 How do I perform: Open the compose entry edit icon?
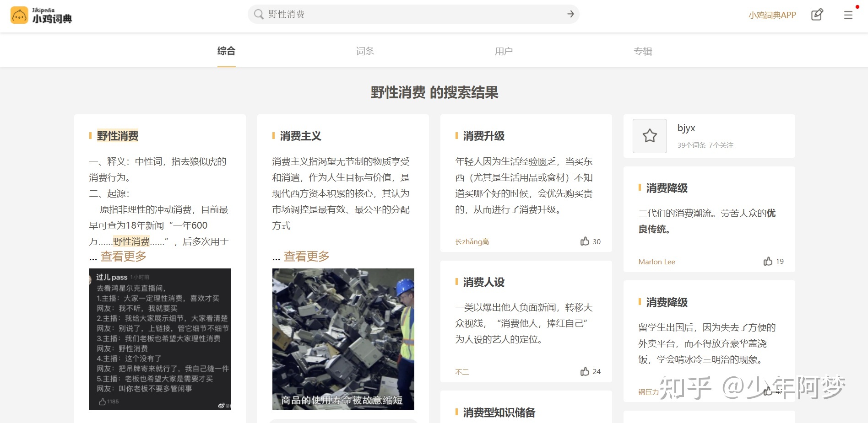pyautogui.click(x=817, y=15)
